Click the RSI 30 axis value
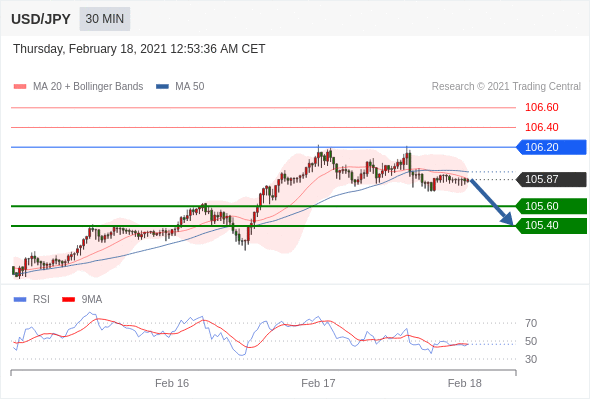Screen dimensions: 590x400 point(531,359)
